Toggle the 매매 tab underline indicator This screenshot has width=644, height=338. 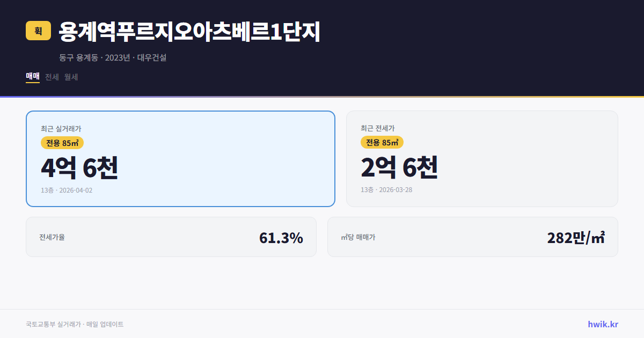click(32, 83)
